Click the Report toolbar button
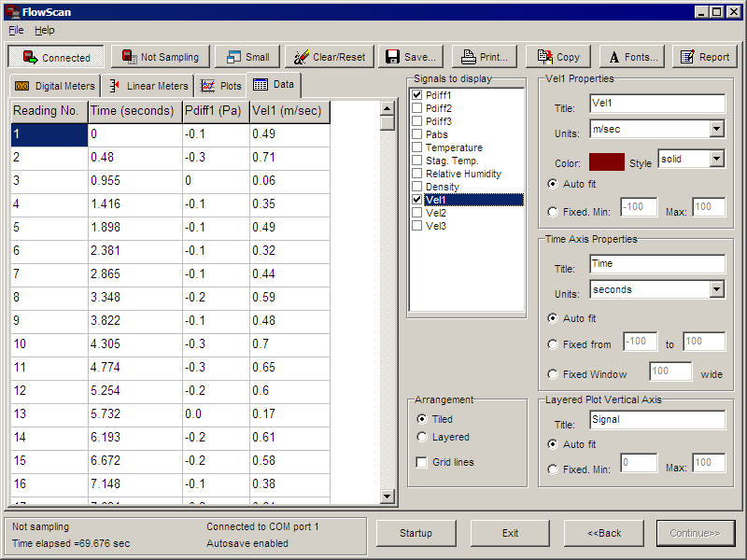This screenshot has width=747, height=560. 704,57
